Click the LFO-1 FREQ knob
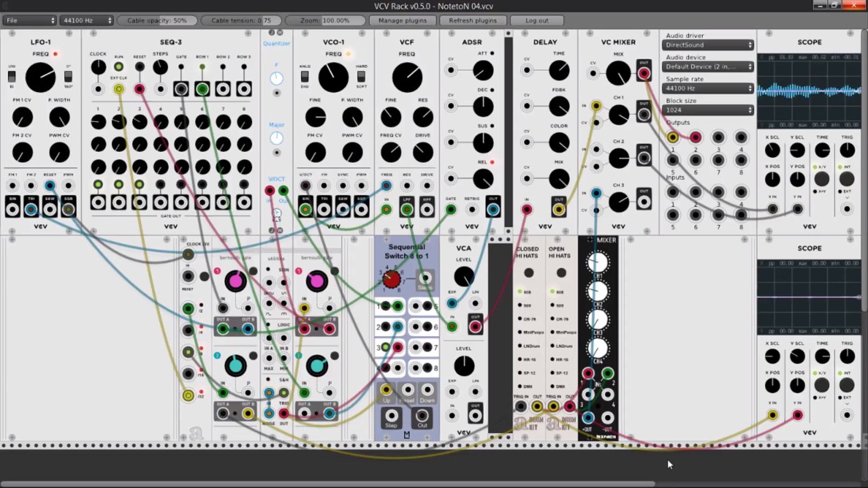 point(41,77)
